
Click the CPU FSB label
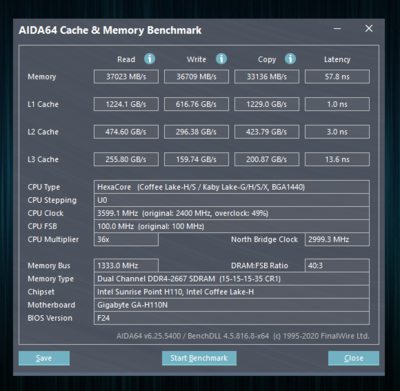click(42, 226)
